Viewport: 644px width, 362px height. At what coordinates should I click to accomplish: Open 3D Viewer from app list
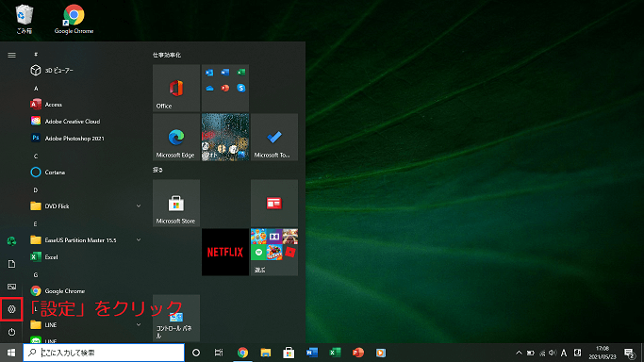pos(86,70)
